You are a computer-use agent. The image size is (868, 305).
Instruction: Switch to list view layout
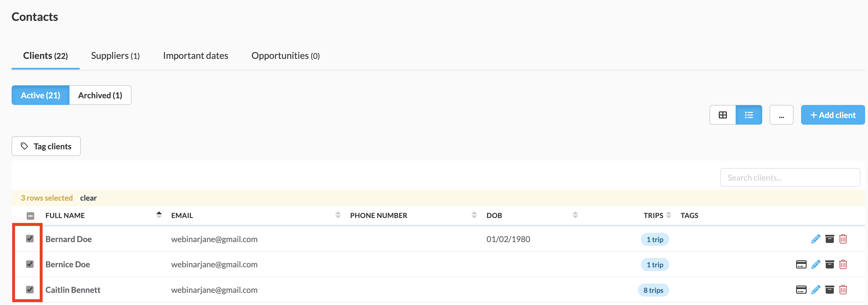749,115
